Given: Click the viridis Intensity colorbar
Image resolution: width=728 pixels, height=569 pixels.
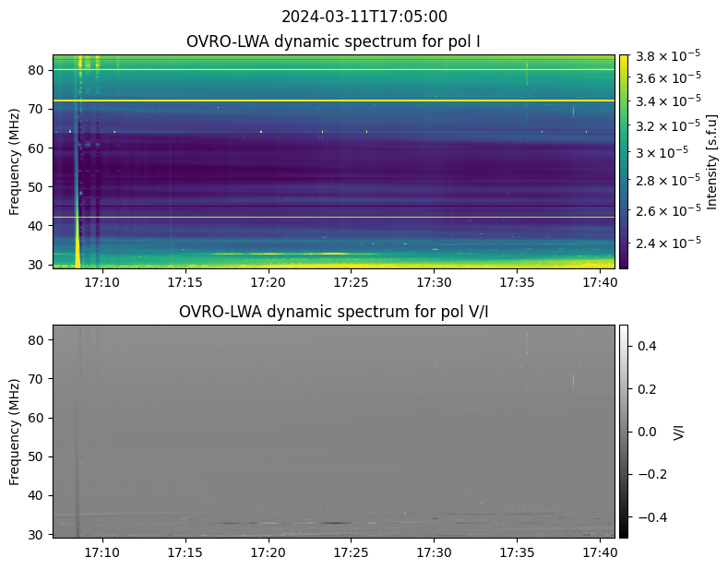Looking at the screenshot, I should click(x=624, y=161).
